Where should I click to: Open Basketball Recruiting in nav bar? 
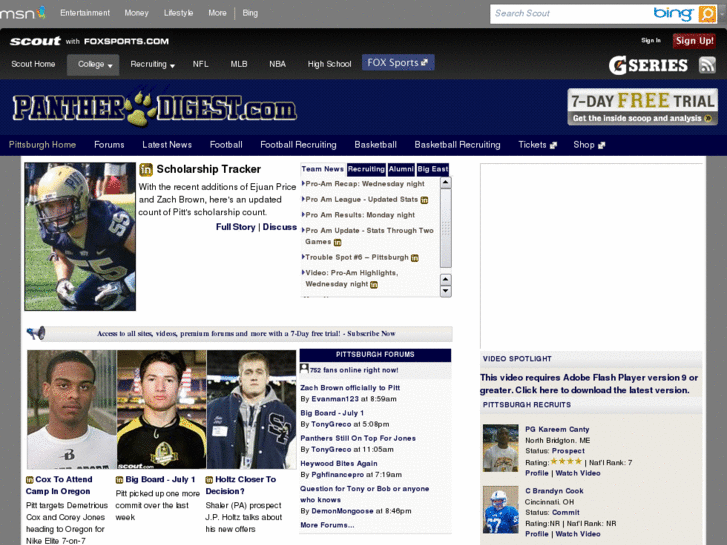pos(457,145)
